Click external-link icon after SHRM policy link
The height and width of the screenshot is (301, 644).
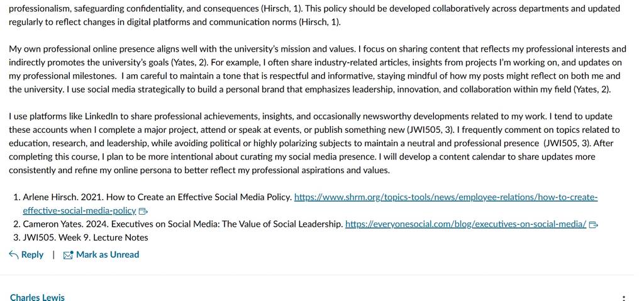(x=143, y=212)
